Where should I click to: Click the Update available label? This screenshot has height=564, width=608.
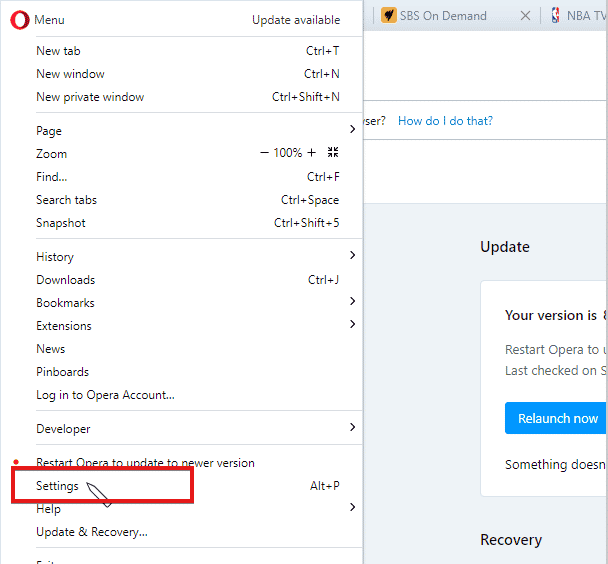tap(296, 20)
